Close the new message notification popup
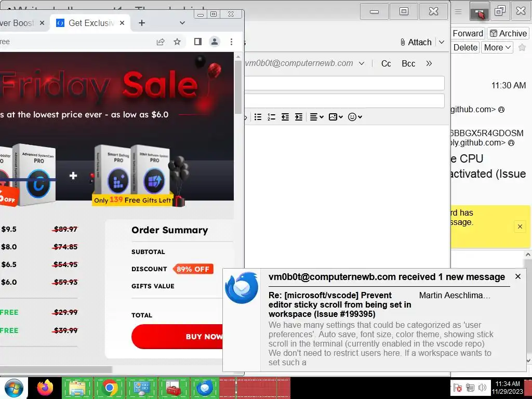 coord(518,276)
